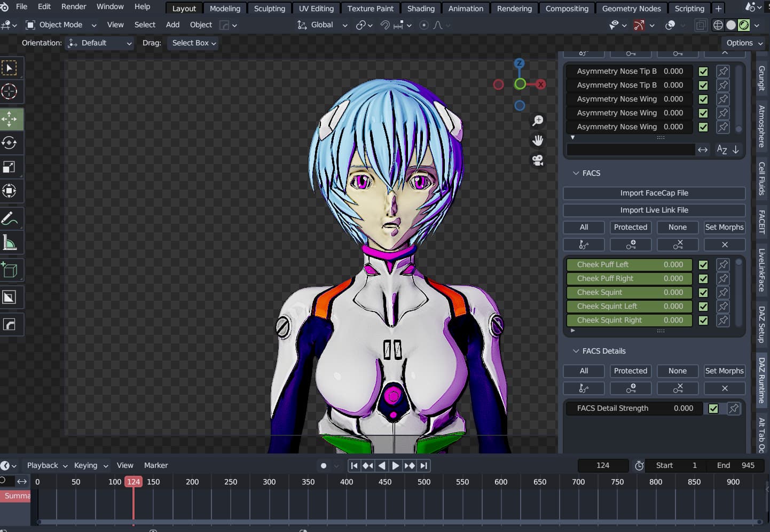The image size is (770, 532).
Task: Click the viewport zoom magnifier icon
Action: click(x=538, y=121)
